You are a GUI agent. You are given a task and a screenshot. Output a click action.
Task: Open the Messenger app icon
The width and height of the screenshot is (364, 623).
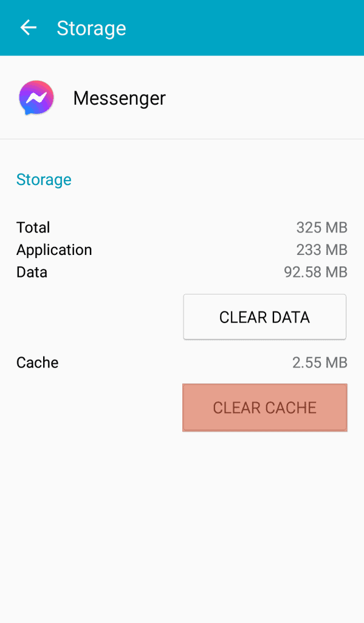coord(36,97)
